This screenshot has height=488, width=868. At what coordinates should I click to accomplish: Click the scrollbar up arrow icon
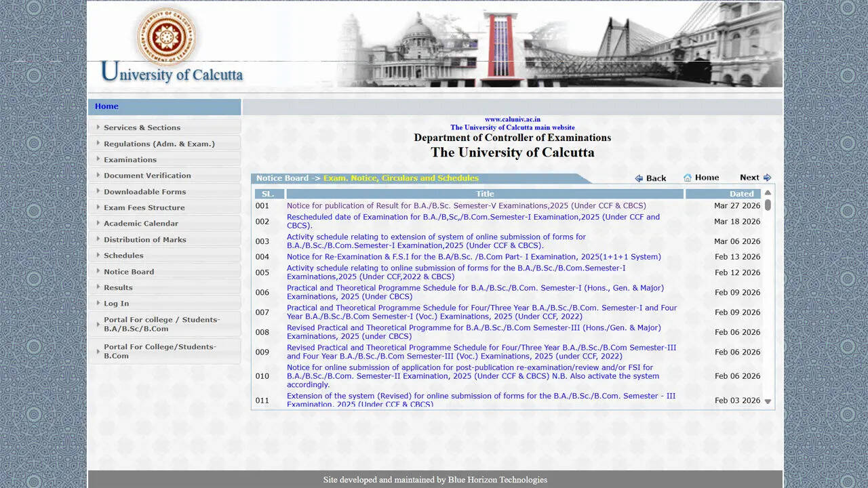[x=767, y=193]
